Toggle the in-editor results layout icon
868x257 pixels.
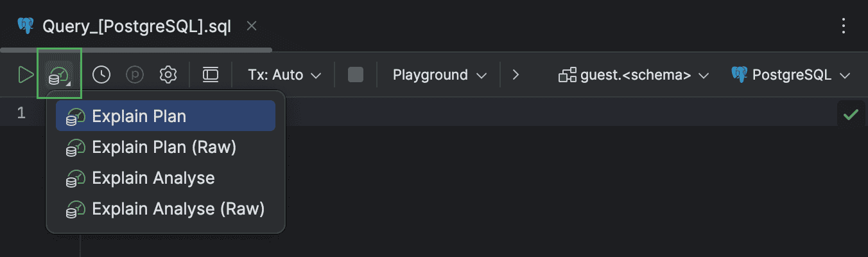(x=211, y=75)
